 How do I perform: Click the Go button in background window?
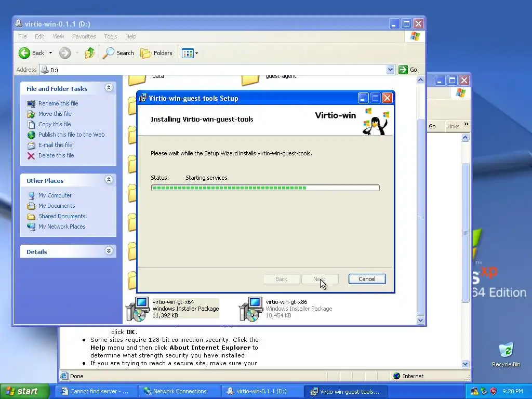[x=432, y=126]
